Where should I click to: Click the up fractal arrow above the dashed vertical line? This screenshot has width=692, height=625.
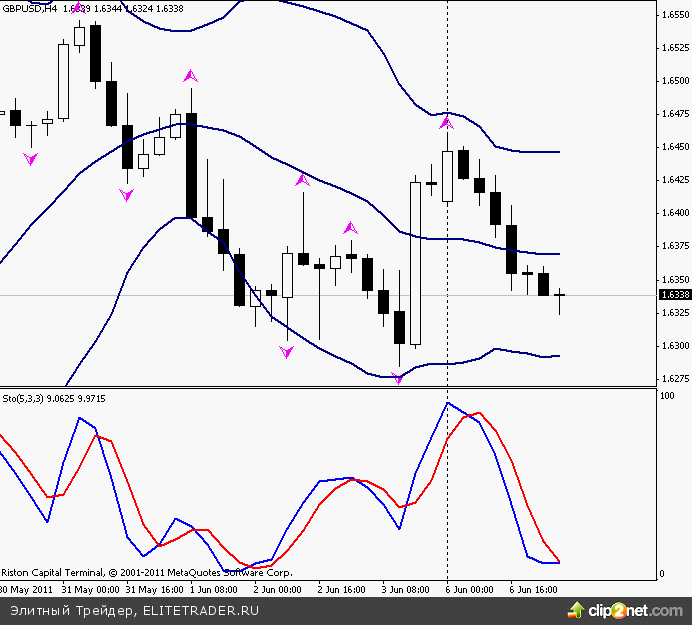446,123
